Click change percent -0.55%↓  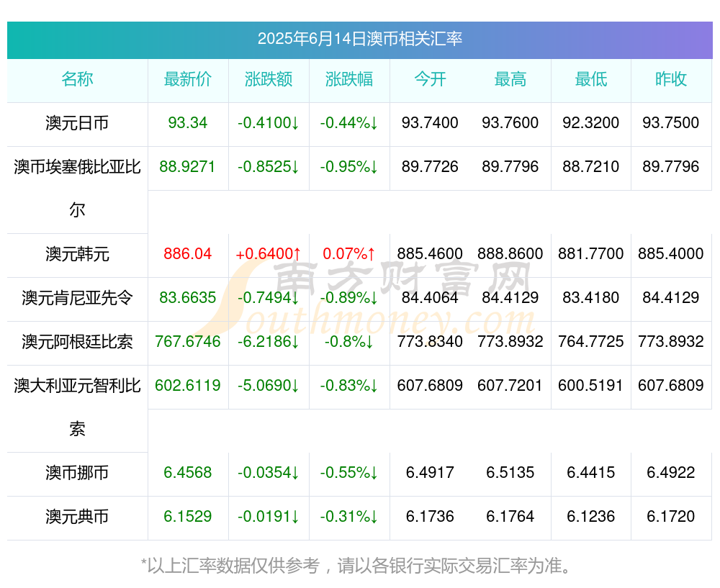point(349,472)
